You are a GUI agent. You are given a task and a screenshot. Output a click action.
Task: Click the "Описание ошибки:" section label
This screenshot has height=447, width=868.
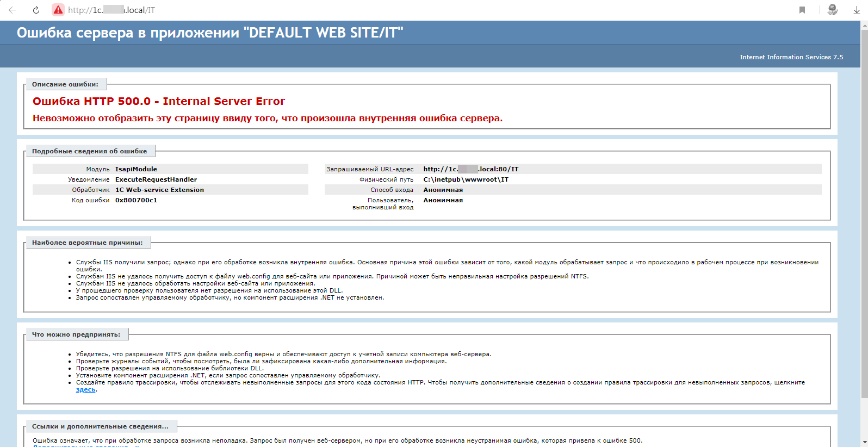coord(65,84)
